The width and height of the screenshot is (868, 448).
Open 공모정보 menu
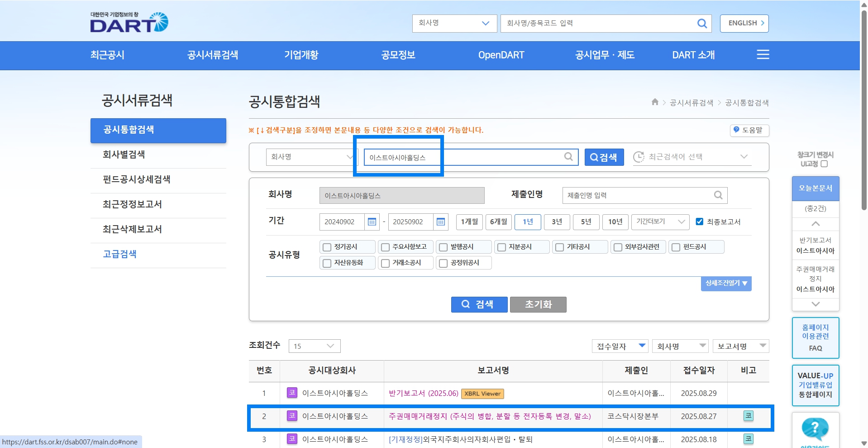click(398, 55)
